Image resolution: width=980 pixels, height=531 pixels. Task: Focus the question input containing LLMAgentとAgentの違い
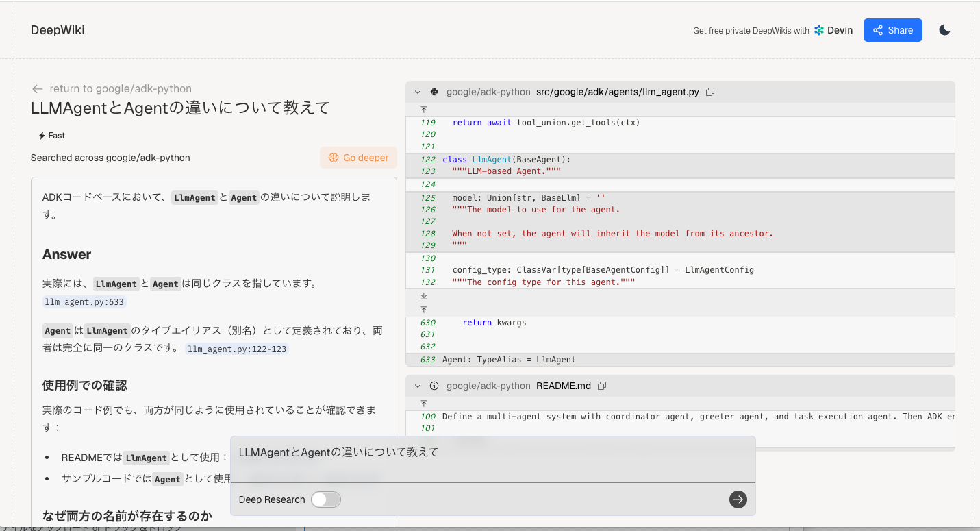pos(493,459)
